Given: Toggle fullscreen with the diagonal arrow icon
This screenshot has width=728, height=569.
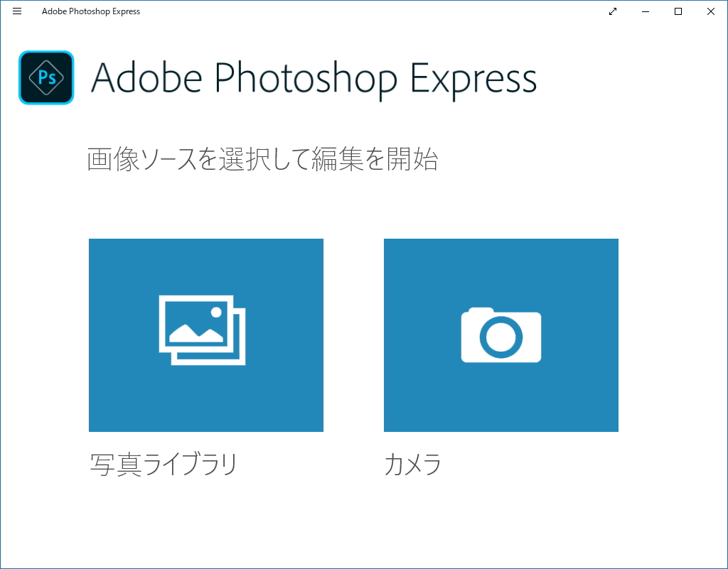Looking at the screenshot, I should [x=612, y=11].
